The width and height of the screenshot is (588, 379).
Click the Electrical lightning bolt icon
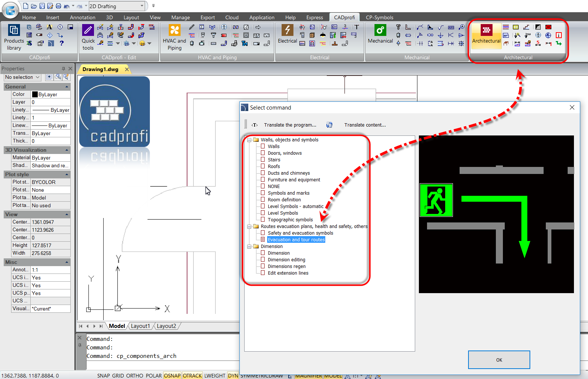click(x=287, y=30)
